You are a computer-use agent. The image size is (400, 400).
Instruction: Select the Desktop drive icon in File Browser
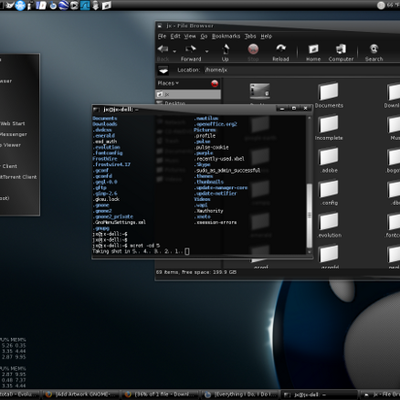click(x=260, y=91)
